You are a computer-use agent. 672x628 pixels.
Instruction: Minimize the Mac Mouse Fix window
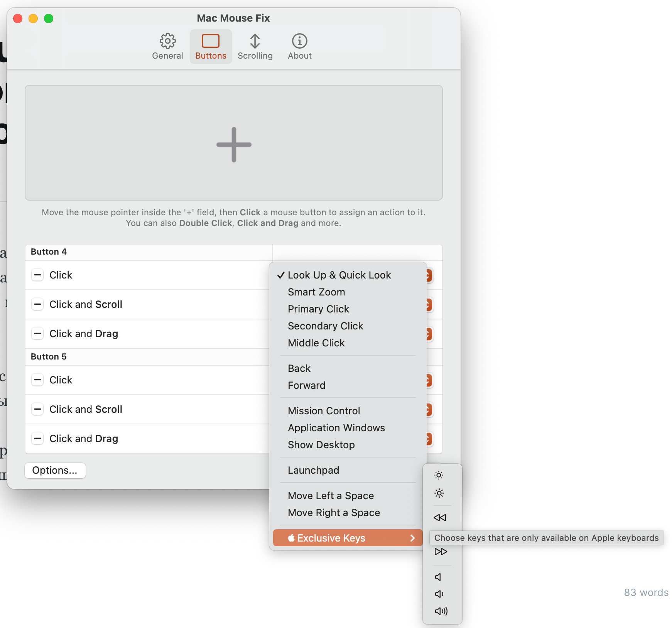pyautogui.click(x=33, y=19)
